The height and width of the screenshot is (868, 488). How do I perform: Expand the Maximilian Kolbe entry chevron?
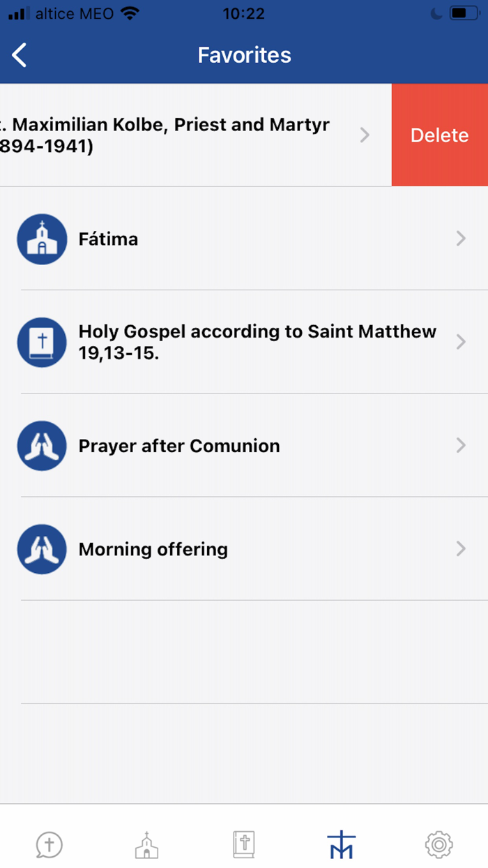364,135
